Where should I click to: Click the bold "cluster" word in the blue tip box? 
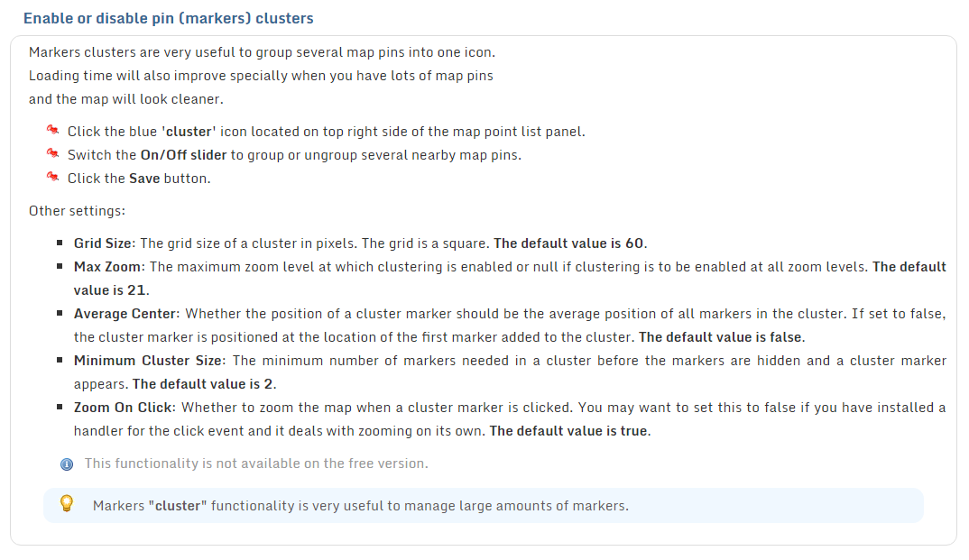178,506
